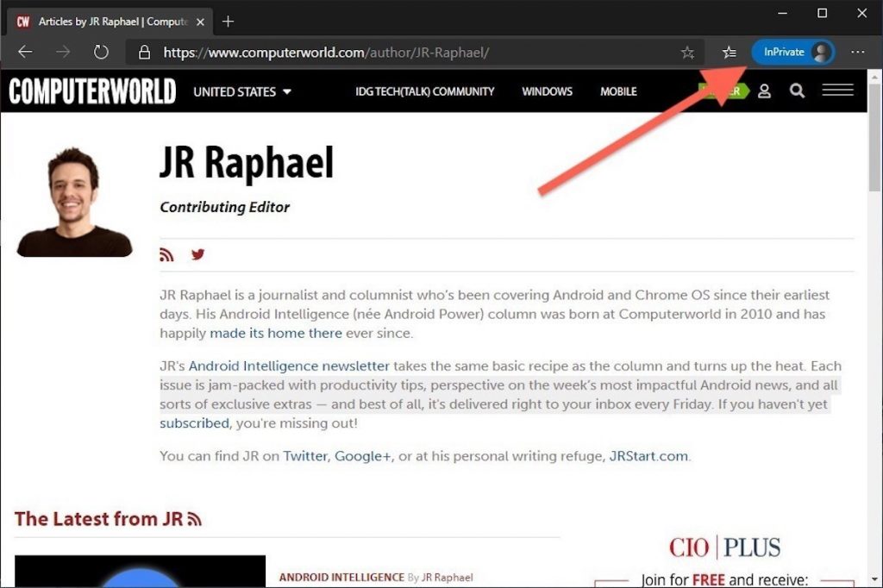This screenshot has height=588, width=883.
Task: Open the hamburger navigation menu
Action: [x=837, y=91]
